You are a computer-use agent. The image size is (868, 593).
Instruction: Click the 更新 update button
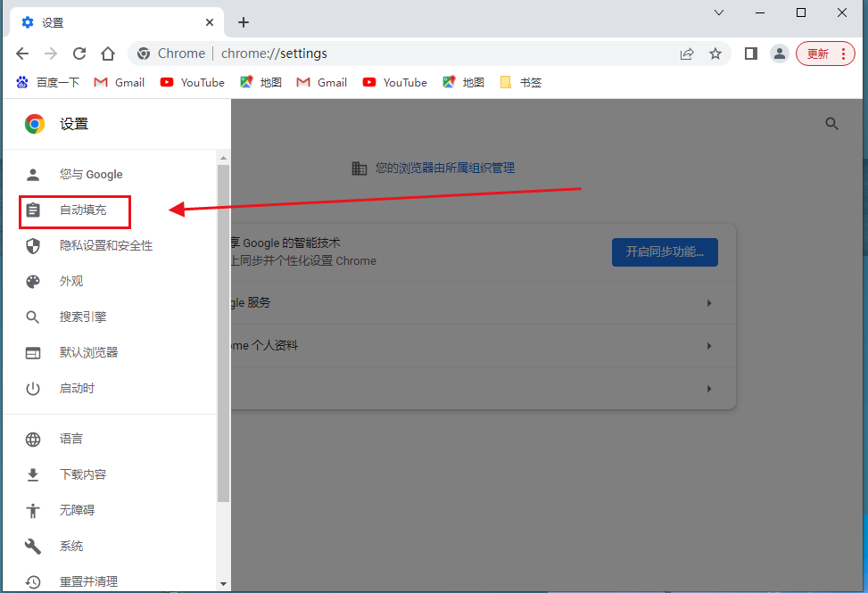point(825,54)
